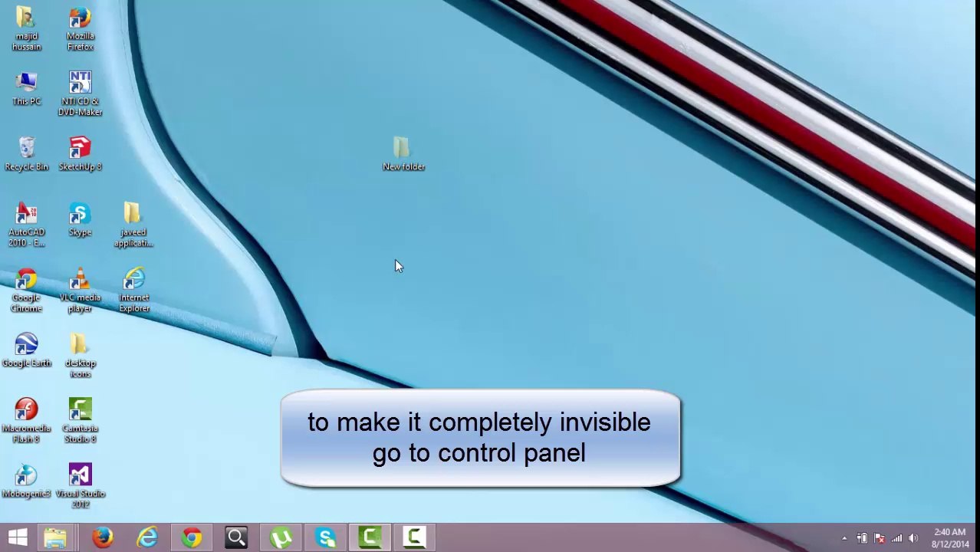The height and width of the screenshot is (552, 980).
Task: Open the volume speaker control
Action: [913, 538]
